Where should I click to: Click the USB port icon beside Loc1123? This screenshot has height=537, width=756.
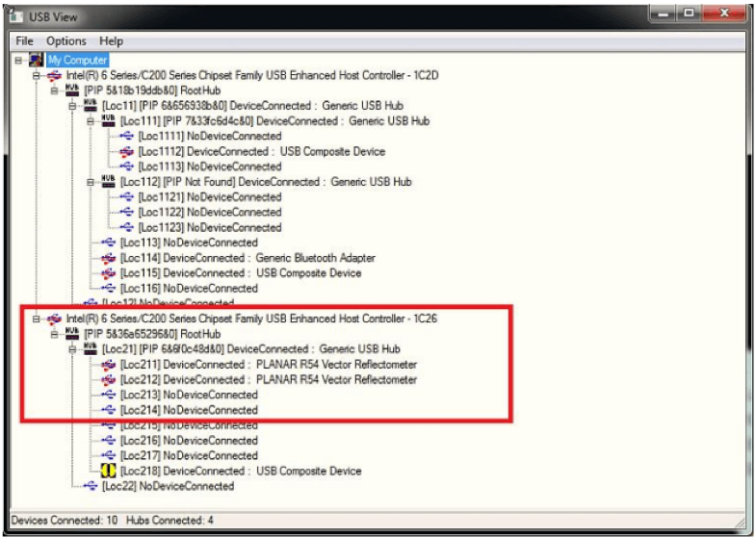pyautogui.click(x=126, y=227)
